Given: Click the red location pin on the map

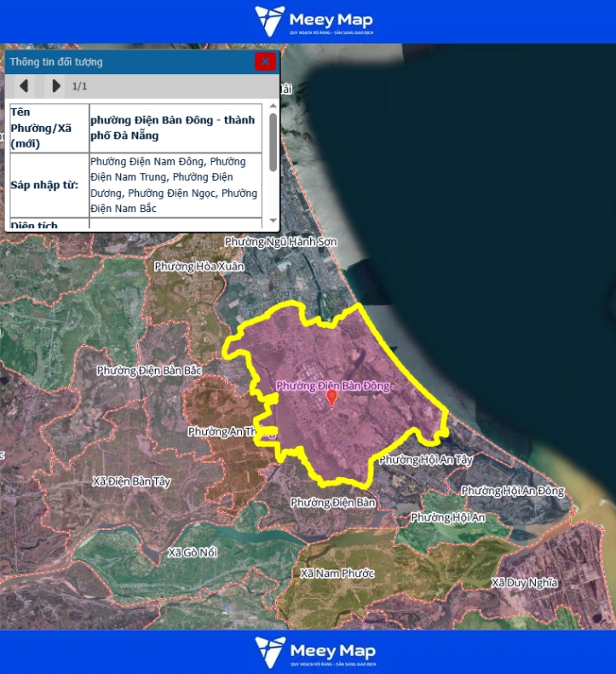Looking at the screenshot, I should pos(332,398).
